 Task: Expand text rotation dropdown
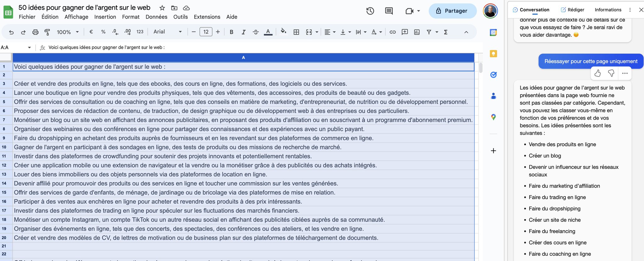click(x=380, y=32)
